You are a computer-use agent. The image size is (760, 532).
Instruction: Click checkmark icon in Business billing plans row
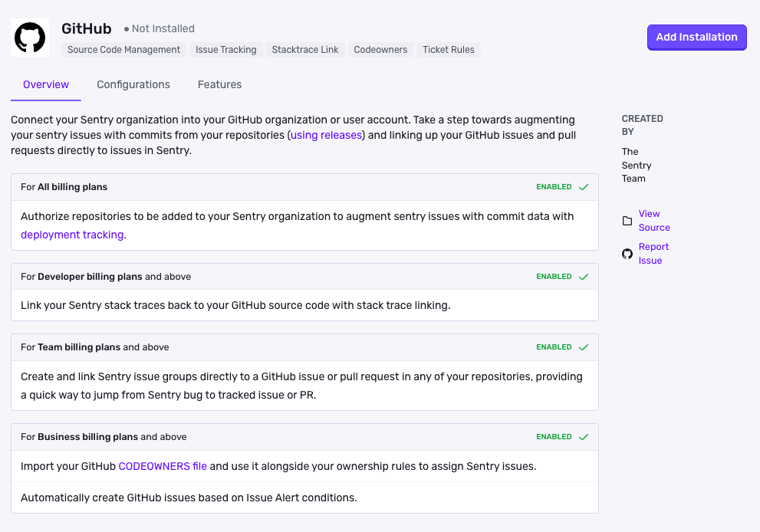point(584,437)
